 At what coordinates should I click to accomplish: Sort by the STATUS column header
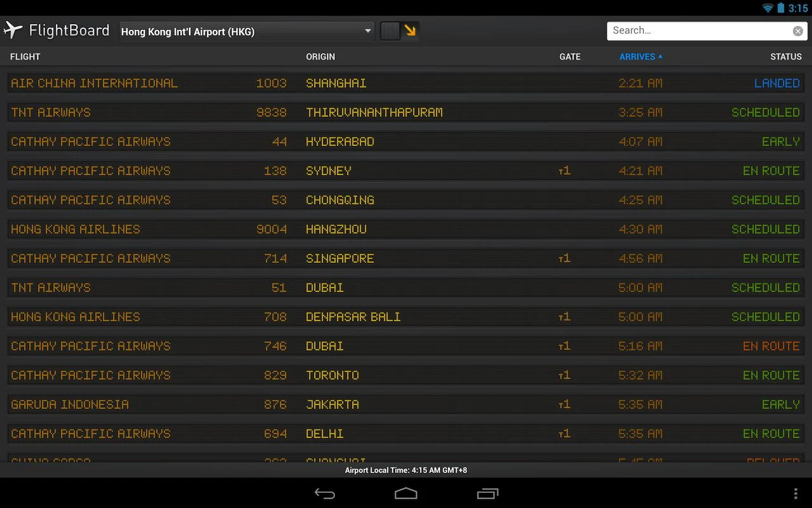tap(786, 57)
